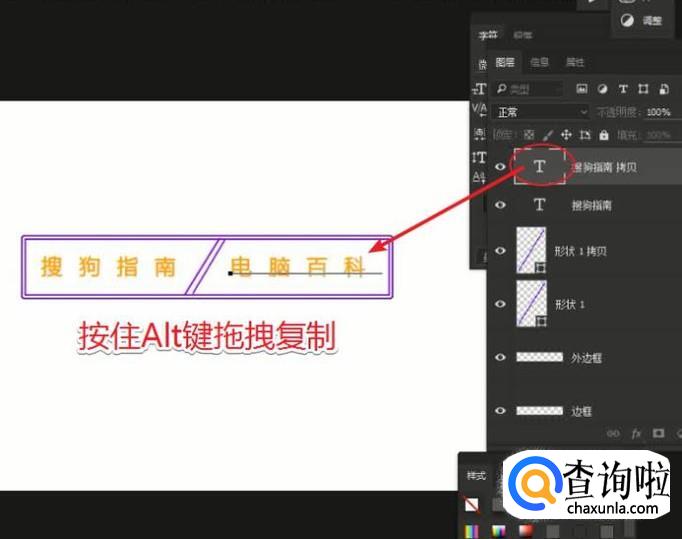Click the lock position move icon

pyautogui.click(x=566, y=135)
